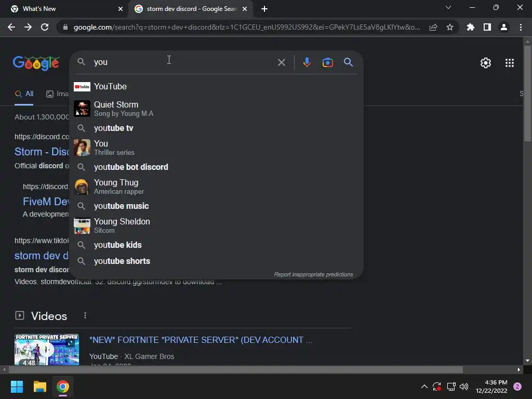
Task: Share this page via the share icon
Action: pyautogui.click(x=433, y=27)
